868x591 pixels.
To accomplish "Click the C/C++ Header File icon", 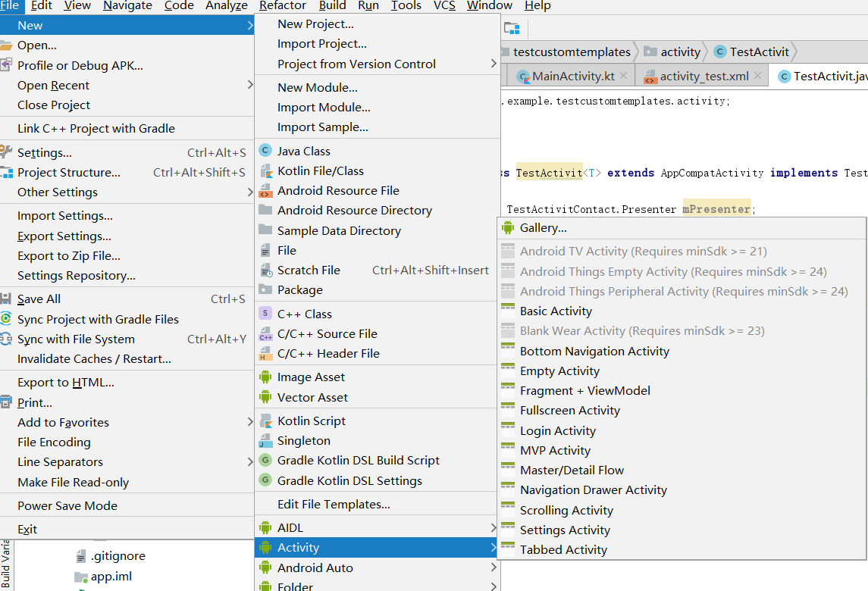I will (x=266, y=353).
